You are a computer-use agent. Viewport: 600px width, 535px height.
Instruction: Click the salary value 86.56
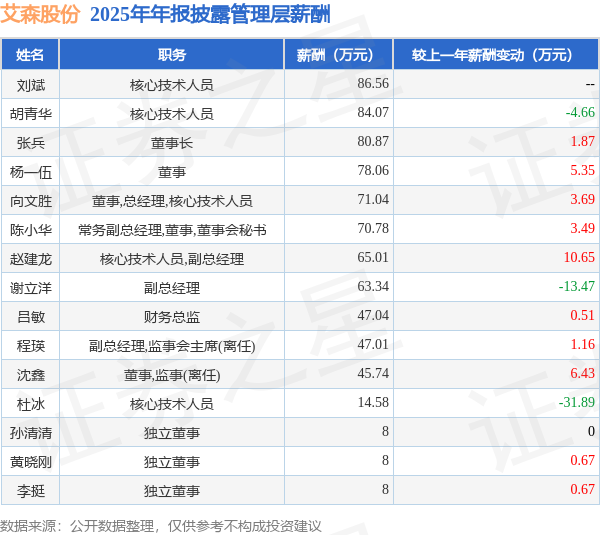click(373, 83)
